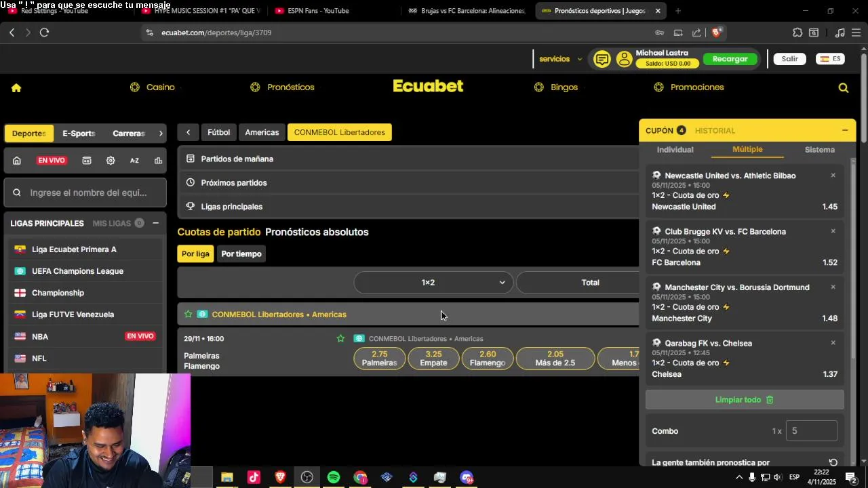Remove Qarabag FK vs. Chelsea bet
Image resolution: width=868 pixels, height=488 pixels.
tap(833, 343)
